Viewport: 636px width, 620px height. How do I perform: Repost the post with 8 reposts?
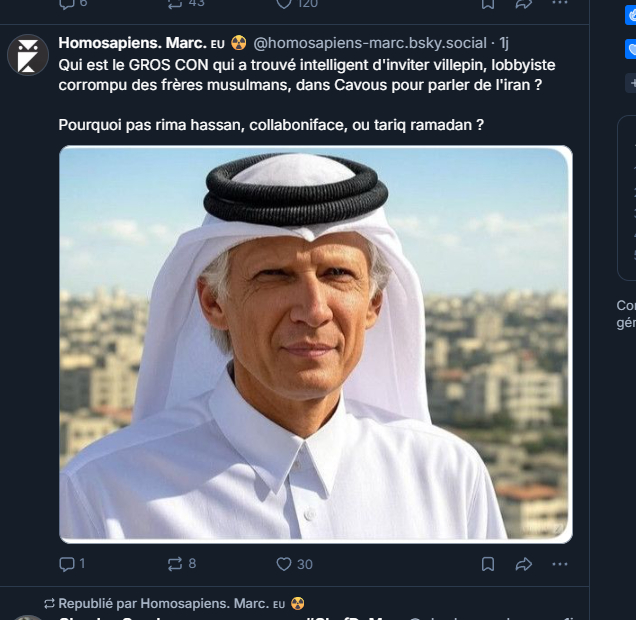[x=178, y=564]
